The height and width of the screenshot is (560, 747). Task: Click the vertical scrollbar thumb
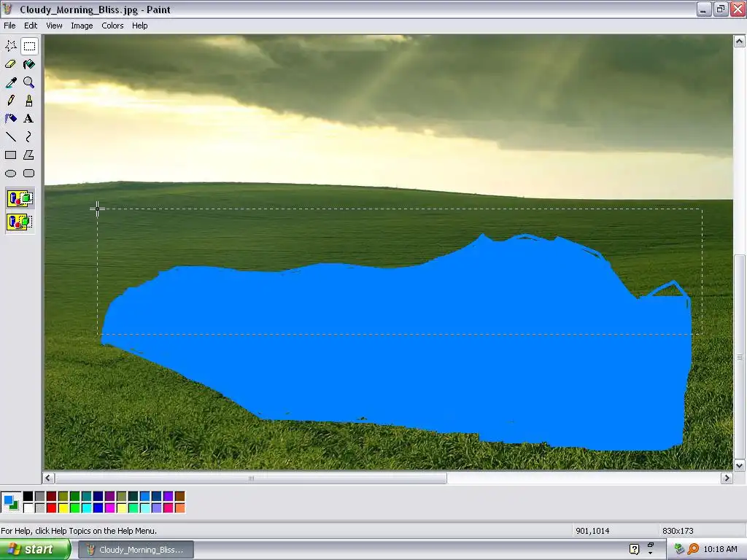(739, 357)
